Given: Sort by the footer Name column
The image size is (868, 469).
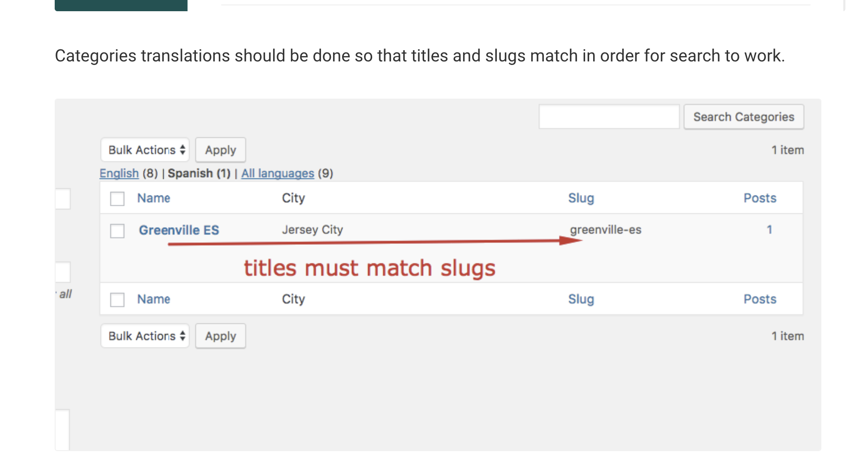Looking at the screenshot, I should click(153, 299).
